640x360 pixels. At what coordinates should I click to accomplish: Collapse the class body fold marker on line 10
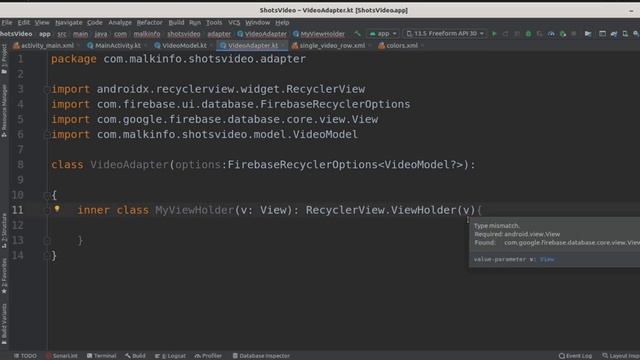(x=46, y=195)
